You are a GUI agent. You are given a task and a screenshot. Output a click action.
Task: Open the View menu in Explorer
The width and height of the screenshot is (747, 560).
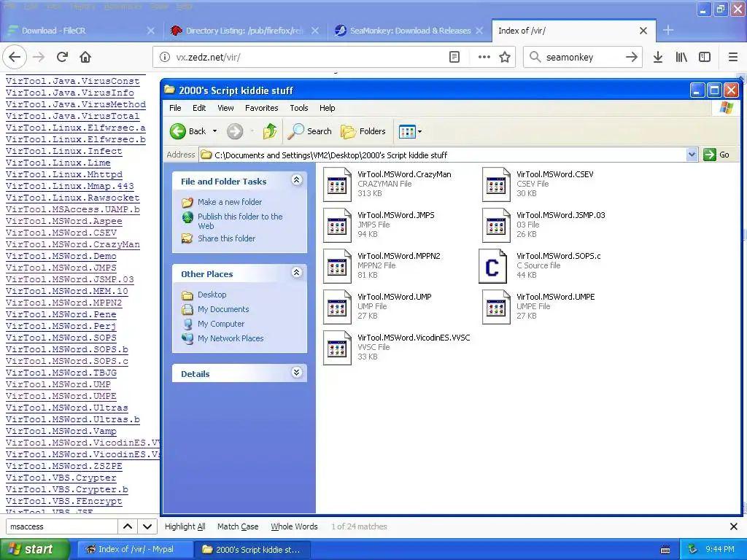226,108
